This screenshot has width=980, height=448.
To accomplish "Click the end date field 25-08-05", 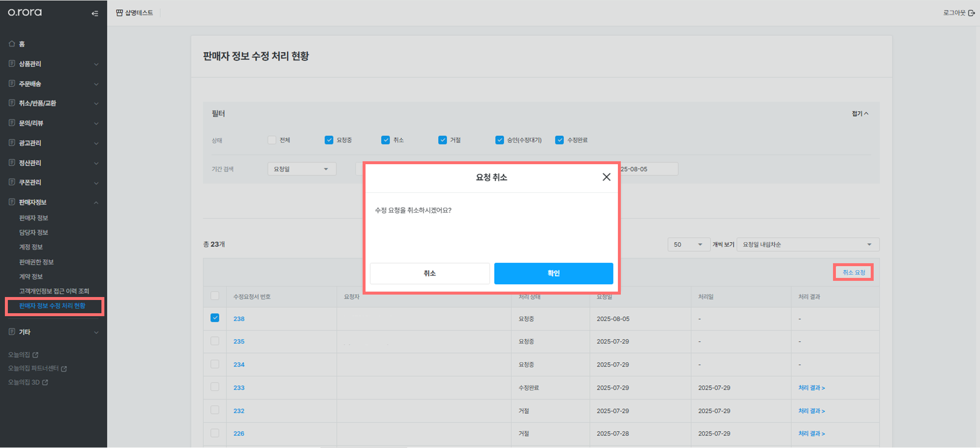I will (648, 169).
